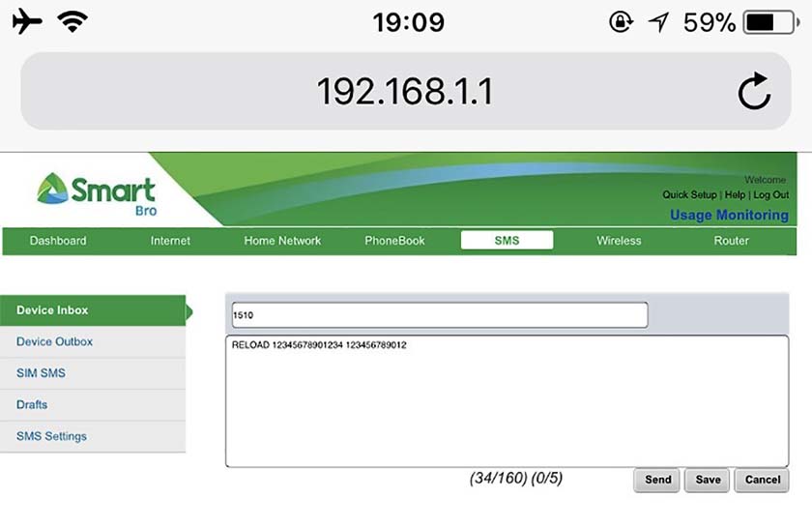Tap the 59% battery percentage text
812x528 pixels.
coord(709,22)
